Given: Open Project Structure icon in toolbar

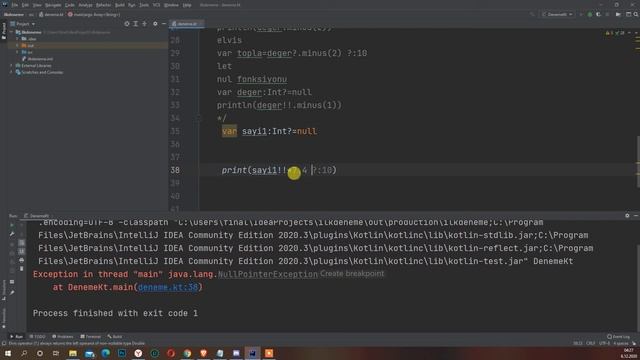Looking at the screenshot, I should (x=628, y=14).
